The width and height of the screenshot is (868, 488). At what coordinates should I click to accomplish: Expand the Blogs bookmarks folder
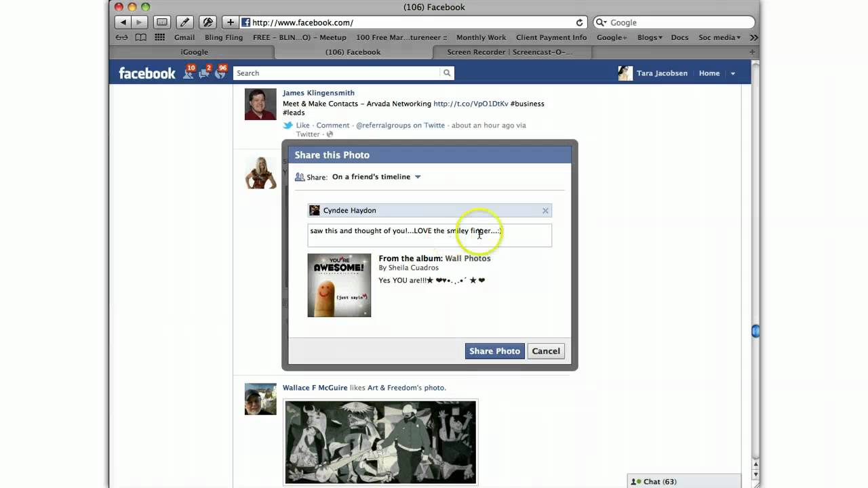pyautogui.click(x=650, y=37)
